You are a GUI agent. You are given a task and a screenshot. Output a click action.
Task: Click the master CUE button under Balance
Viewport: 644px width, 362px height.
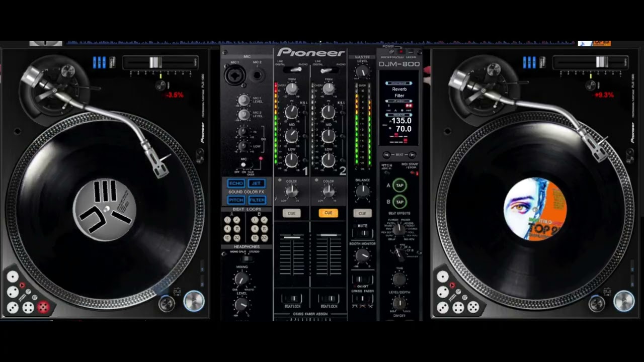(362, 213)
